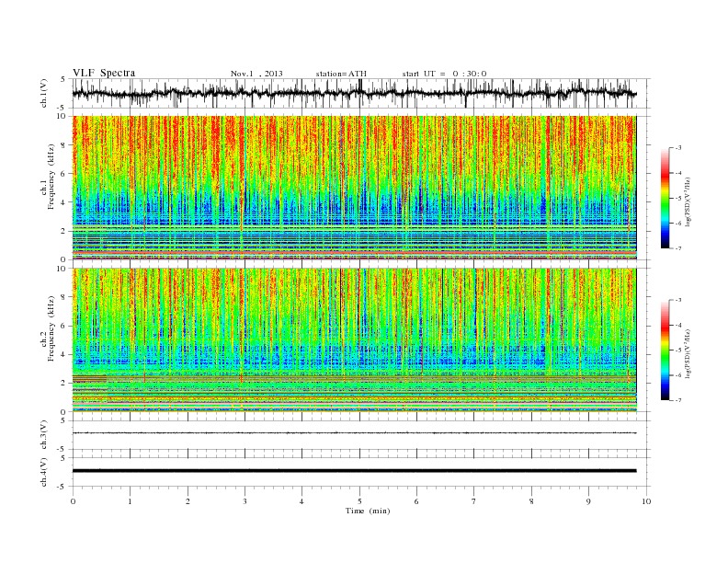728x563 pixels.
Task: Click the "4" kHz tick on ch.2 frequency axis
Action: 64,355
